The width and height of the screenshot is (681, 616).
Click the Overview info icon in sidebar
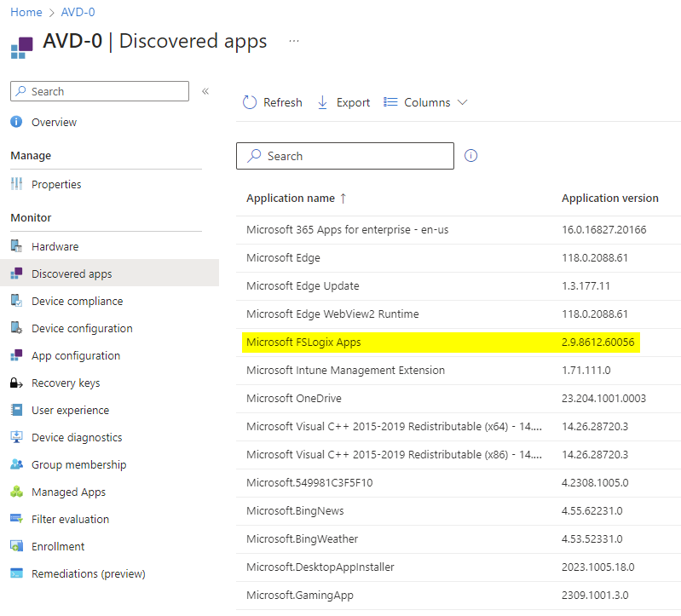click(16, 122)
